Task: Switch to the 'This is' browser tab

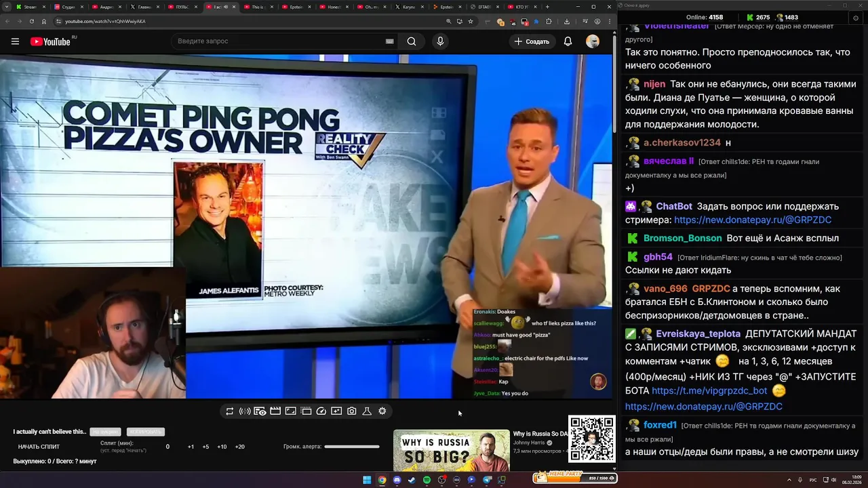Action: [x=259, y=7]
